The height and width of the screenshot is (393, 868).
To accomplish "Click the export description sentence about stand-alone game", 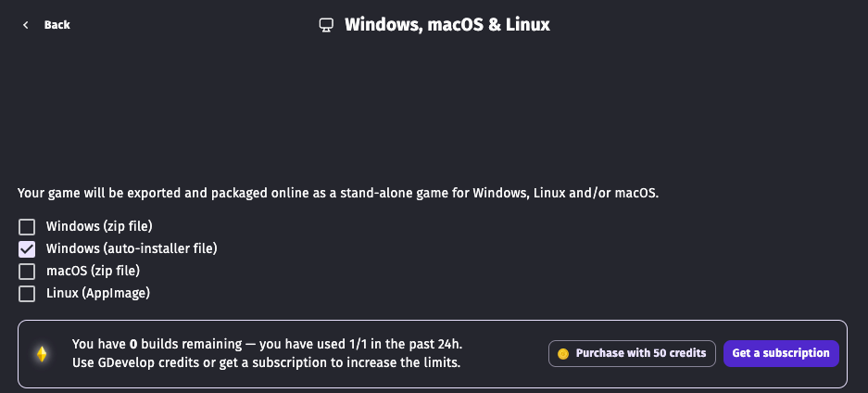I will coord(338,194).
